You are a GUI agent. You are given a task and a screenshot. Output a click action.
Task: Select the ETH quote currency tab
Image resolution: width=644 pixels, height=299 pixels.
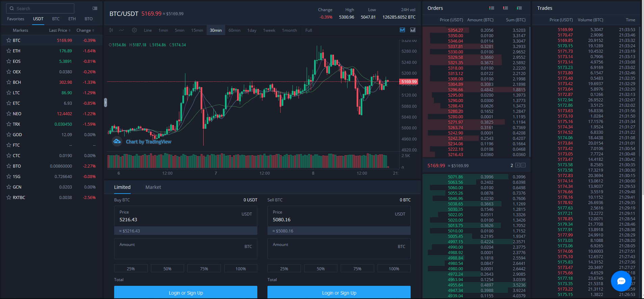72,19
